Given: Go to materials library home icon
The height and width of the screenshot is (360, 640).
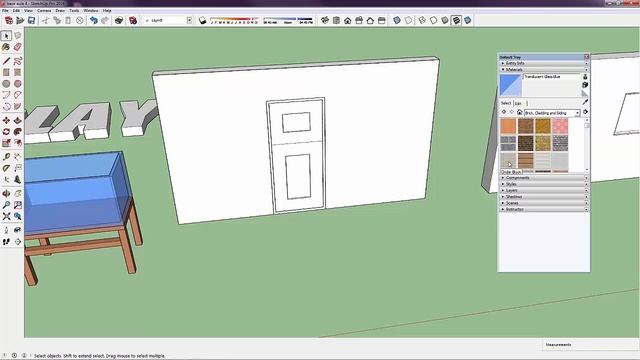Looking at the screenshot, I should pos(519,112).
